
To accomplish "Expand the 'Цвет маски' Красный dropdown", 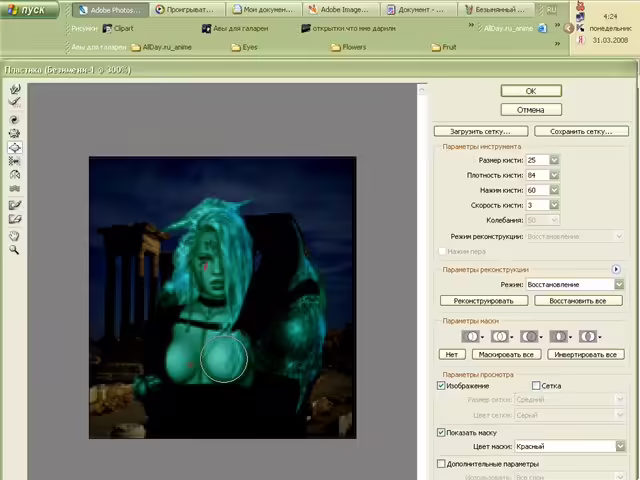I will 620,446.
